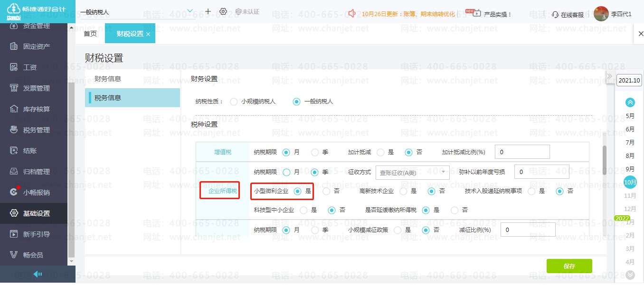Switch to the 首页 tab
The image size is (644, 285).
tap(90, 34)
